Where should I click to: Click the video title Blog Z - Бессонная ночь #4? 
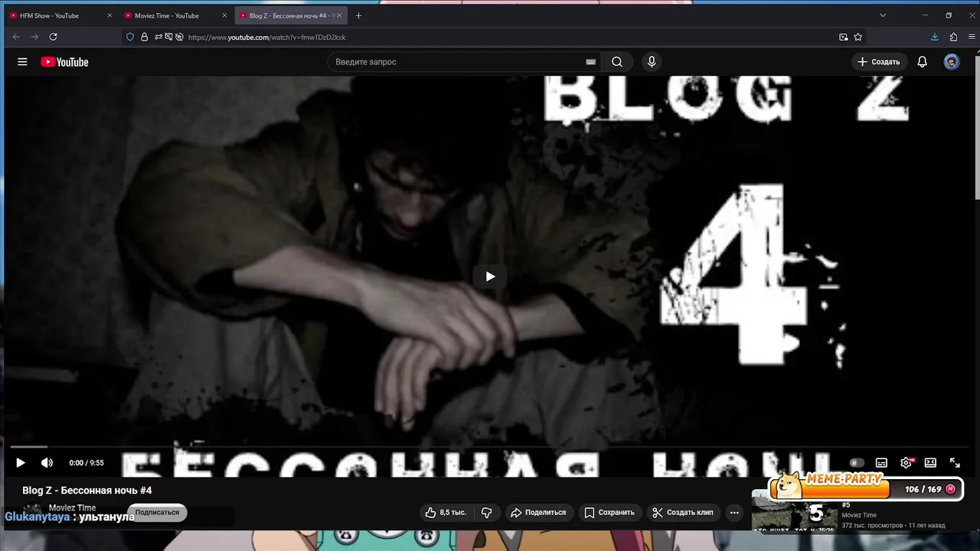tap(87, 491)
